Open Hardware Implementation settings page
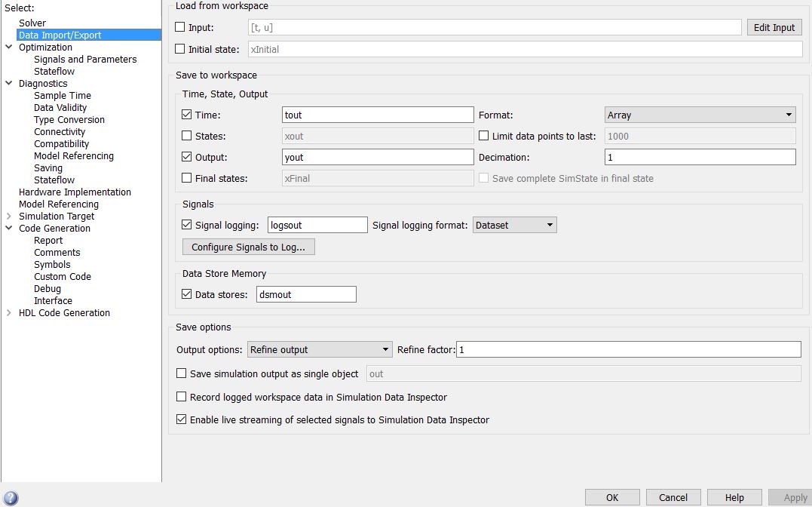This screenshot has width=812, height=507. point(75,192)
